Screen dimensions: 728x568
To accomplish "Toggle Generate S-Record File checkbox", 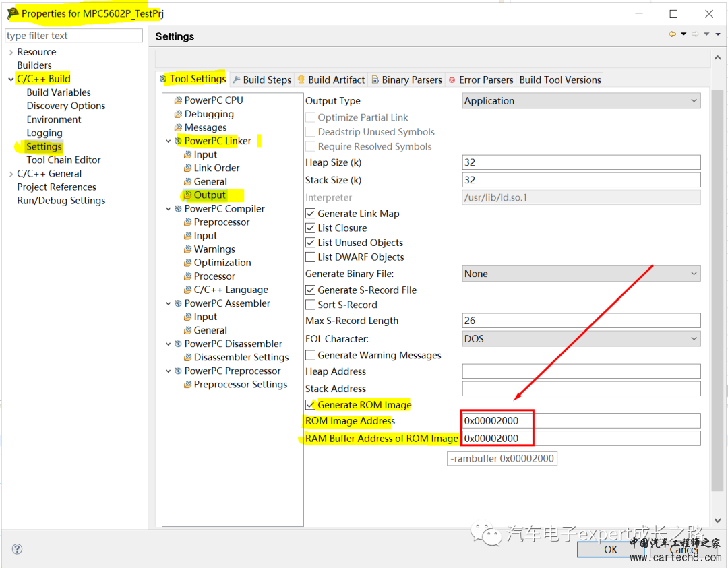I will coord(311,290).
